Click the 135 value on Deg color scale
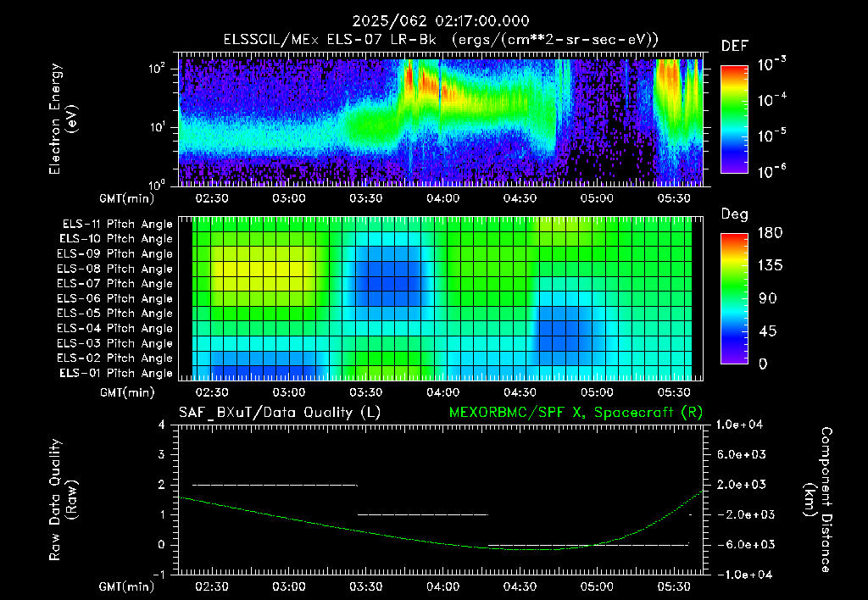 click(x=770, y=266)
